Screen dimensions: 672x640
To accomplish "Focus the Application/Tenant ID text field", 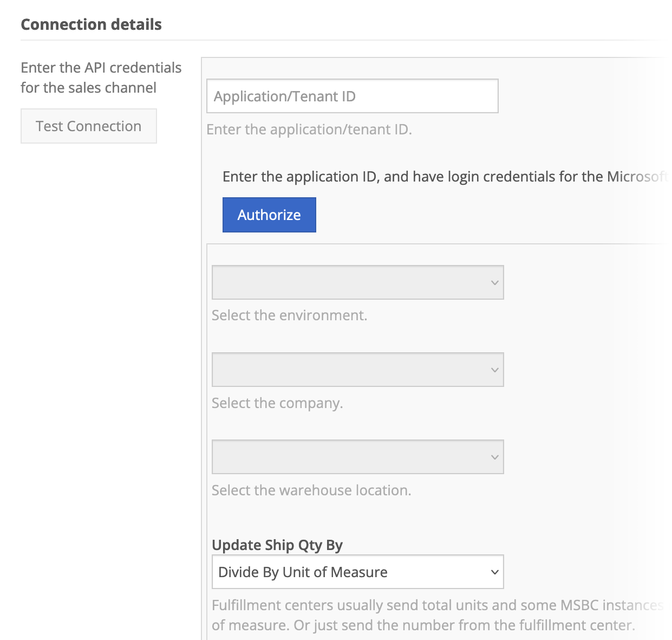I will (x=352, y=96).
